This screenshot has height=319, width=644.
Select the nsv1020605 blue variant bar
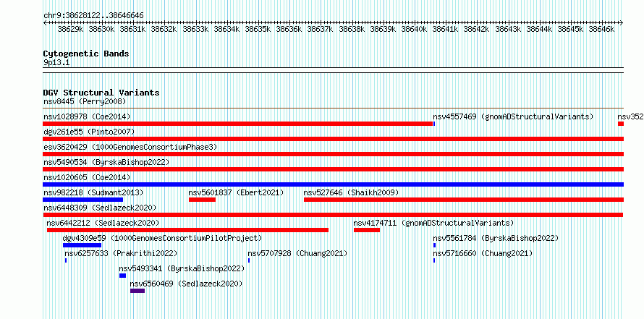333,184
